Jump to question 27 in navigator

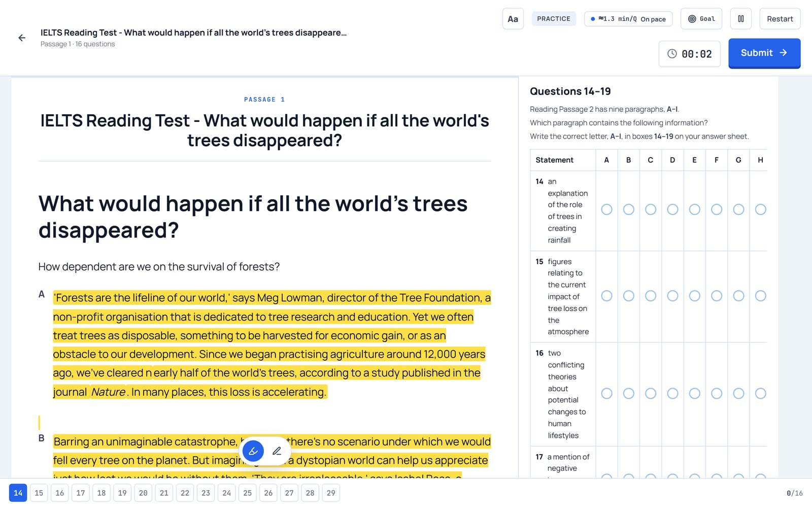(289, 493)
